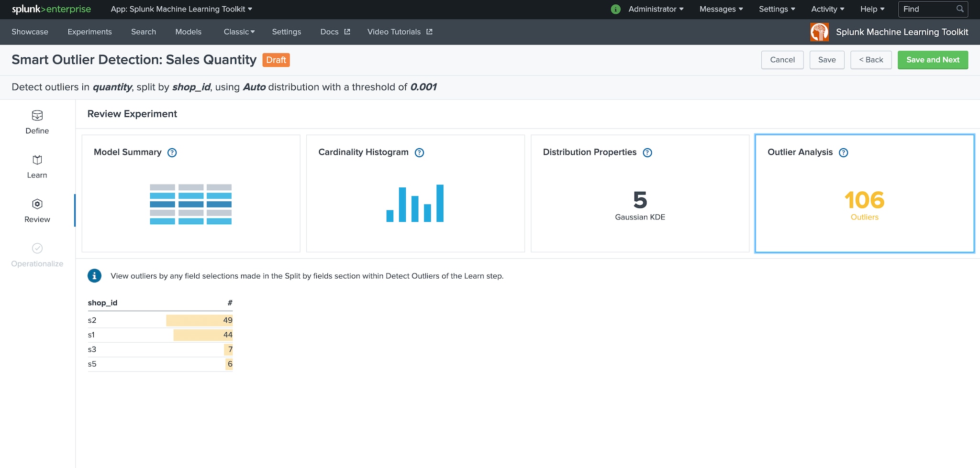
Task: Open Distribution Properties help icon
Action: (647, 152)
